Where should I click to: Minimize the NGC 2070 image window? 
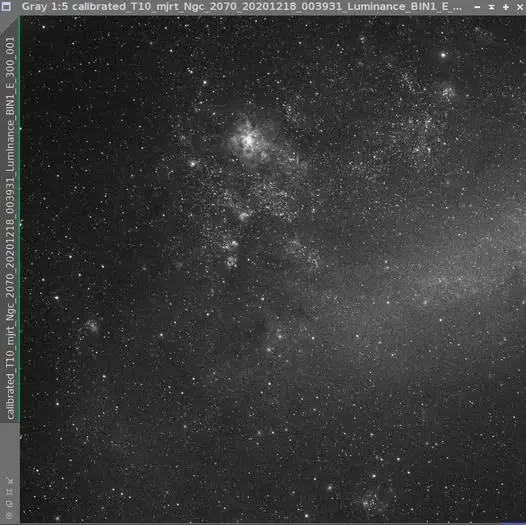[x=477, y=7]
